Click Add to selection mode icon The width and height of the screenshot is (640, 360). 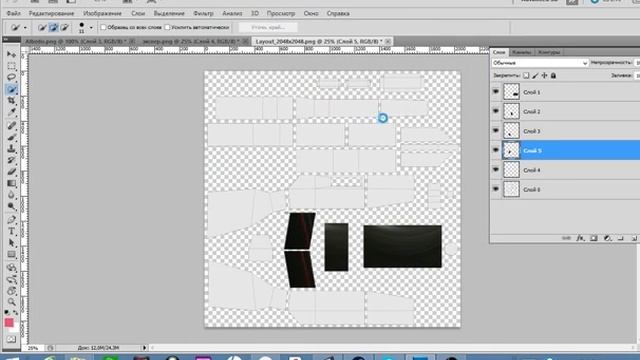53,28
